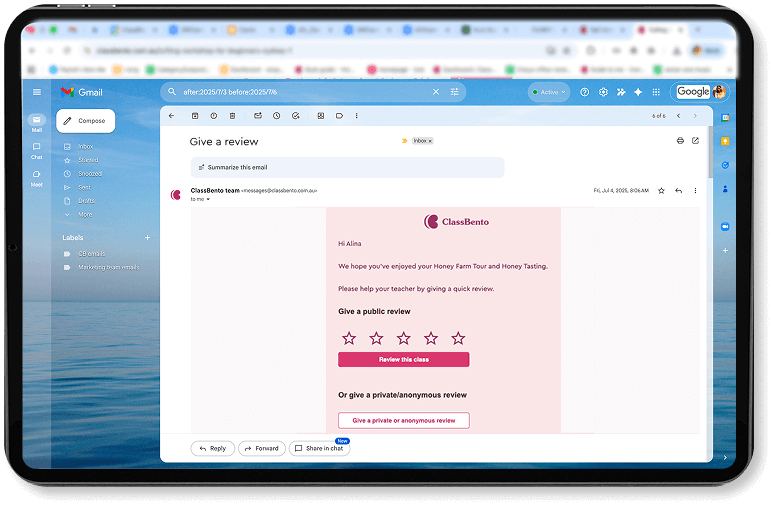The width and height of the screenshot is (774, 506).
Task: Toggle the yellow importance marker
Action: click(404, 141)
